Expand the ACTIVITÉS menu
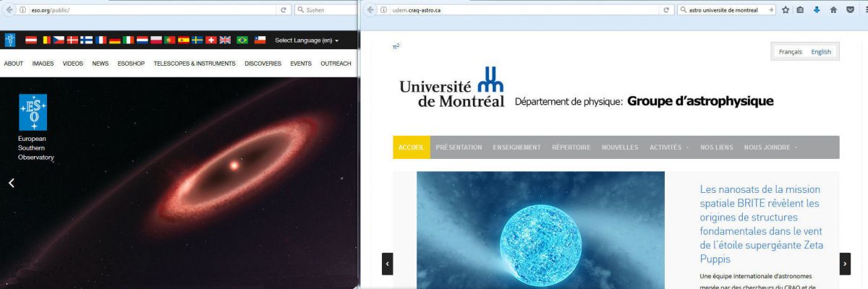868x289 pixels. point(669,147)
